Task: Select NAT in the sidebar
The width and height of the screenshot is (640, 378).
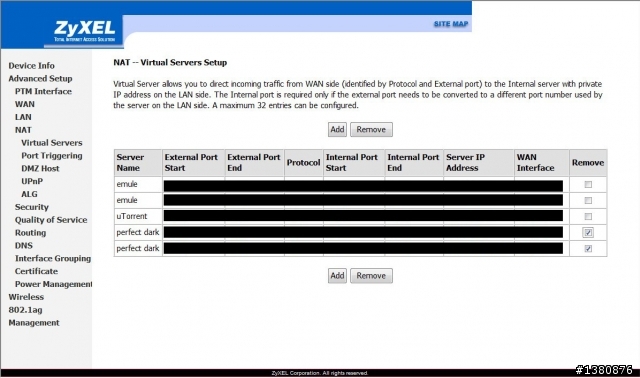Action: point(23,130)
